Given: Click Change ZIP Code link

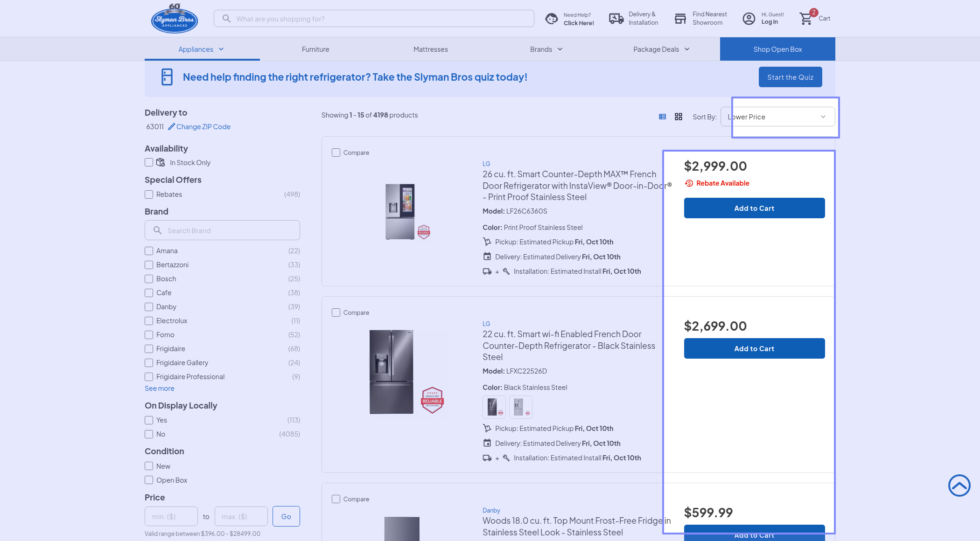Looking at the screenshot, I should pyautogui.click(x=203, y=127).
